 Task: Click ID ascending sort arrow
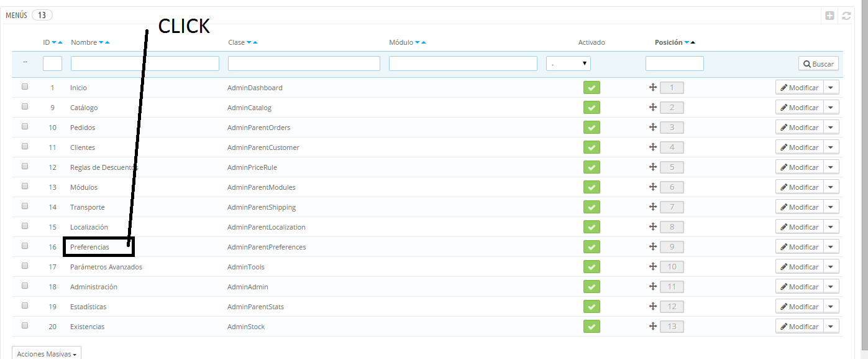60,42
